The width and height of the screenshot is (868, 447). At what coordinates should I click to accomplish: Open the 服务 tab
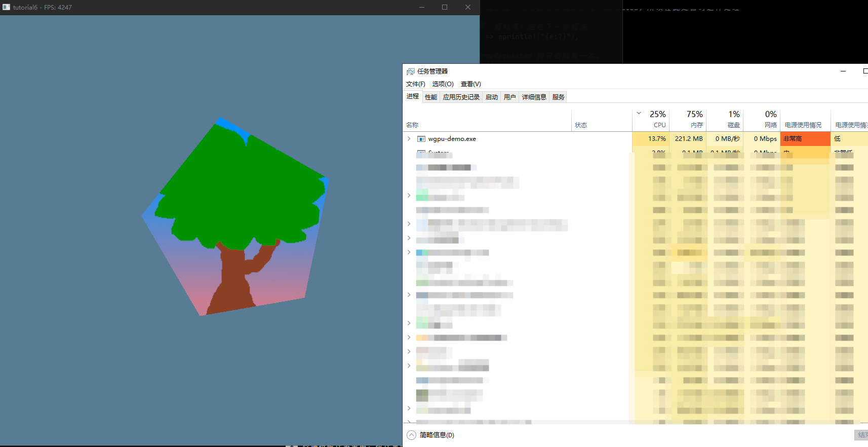559,97
